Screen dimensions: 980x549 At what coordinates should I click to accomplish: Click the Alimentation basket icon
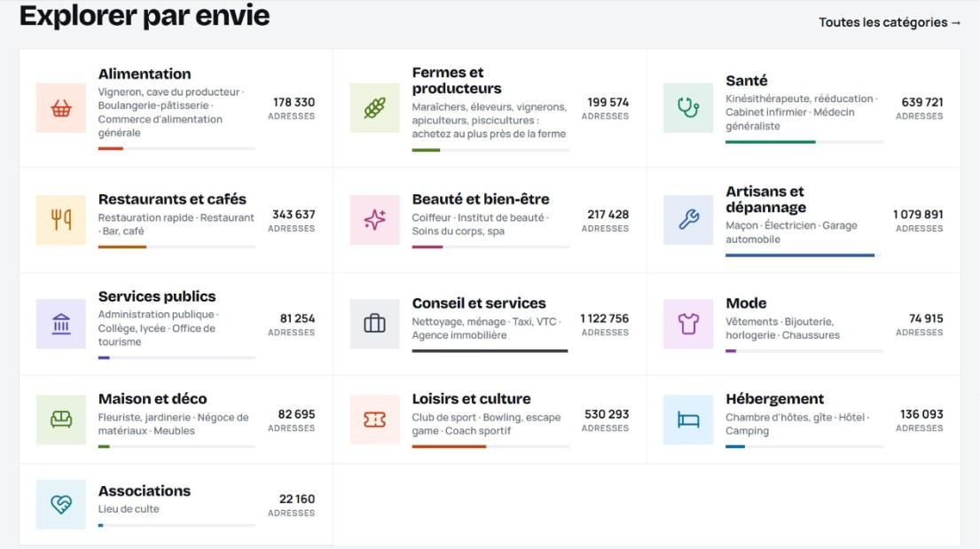tap(60, 107)
